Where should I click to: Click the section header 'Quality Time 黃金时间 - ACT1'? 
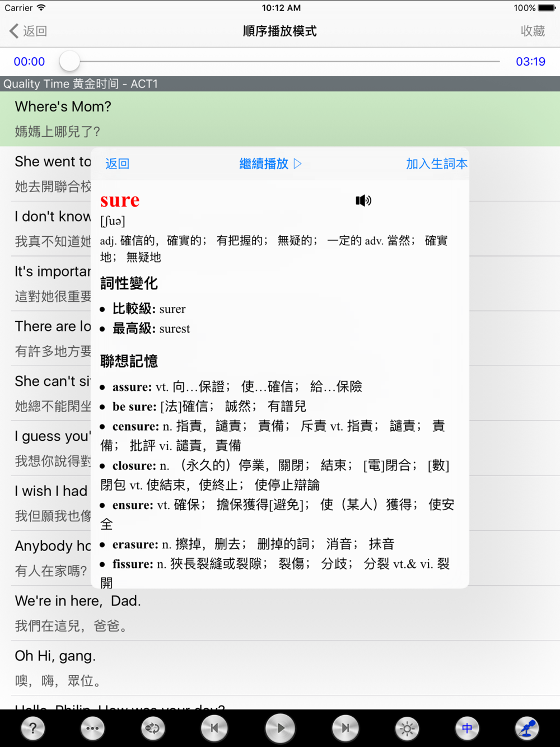pyautogui.click(x=81, y=84)
